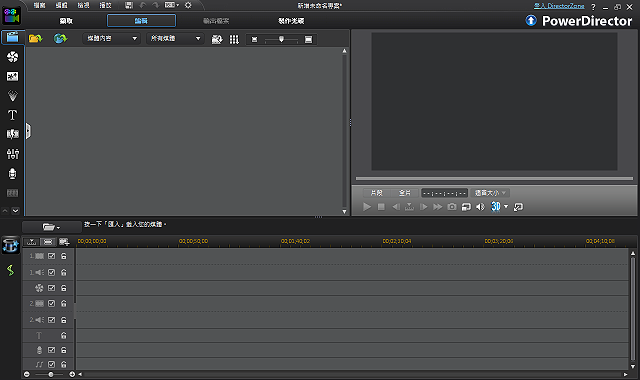Viewport: 640px width, 380px height.
Task: Toggle enable checkbox for video track 1
Action: 51,256
